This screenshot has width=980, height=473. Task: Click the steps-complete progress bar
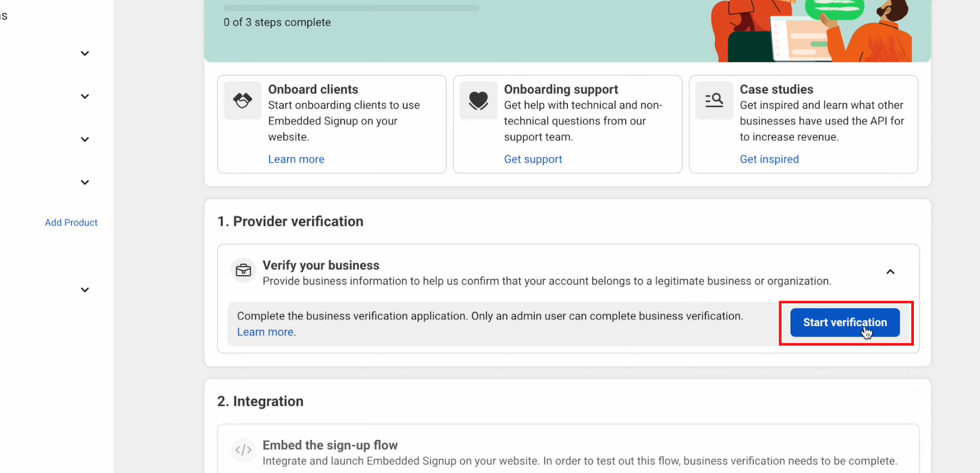click(351, 9)
